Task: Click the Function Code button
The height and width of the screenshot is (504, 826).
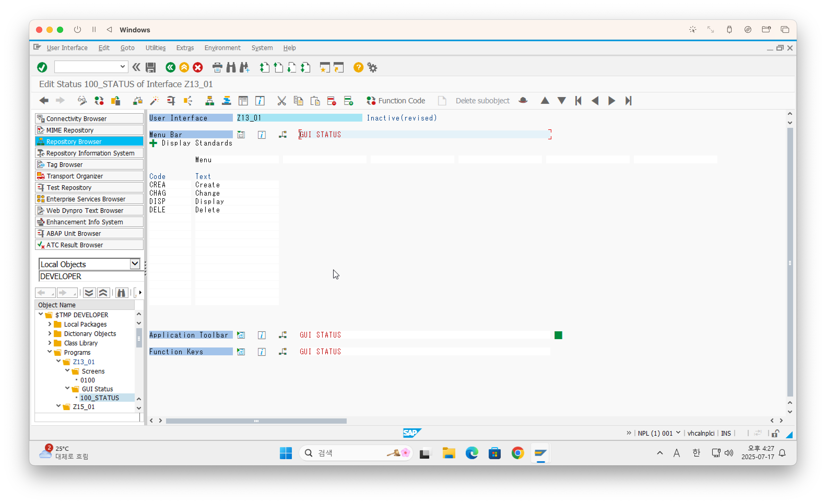Action: click(396, 100)
